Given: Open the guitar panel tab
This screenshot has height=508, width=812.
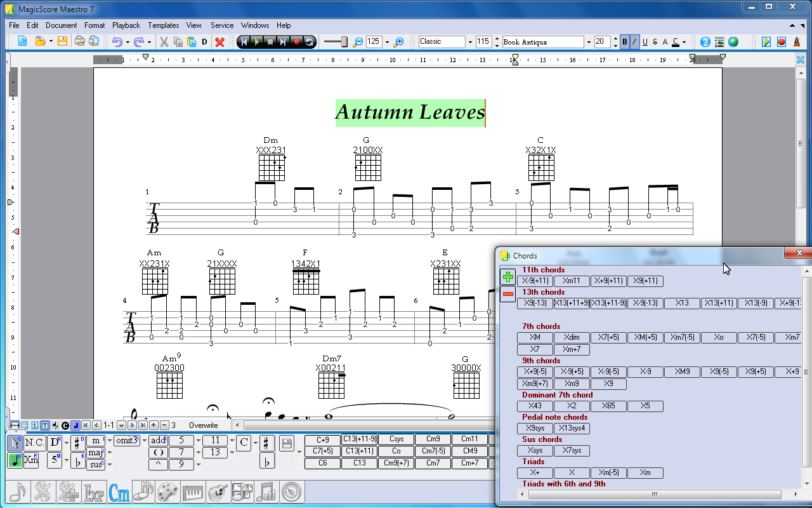Looking at the screenshot, I should (218, 492).
